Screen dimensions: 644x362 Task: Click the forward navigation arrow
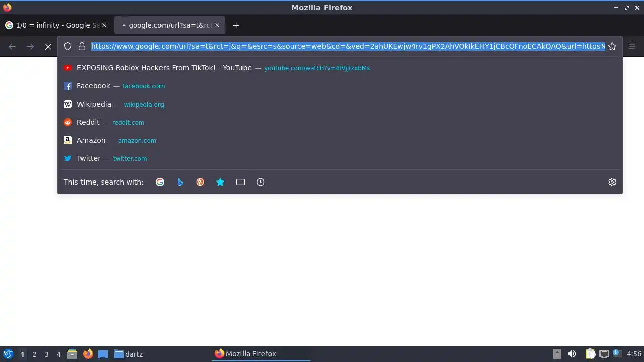(30, 46)
